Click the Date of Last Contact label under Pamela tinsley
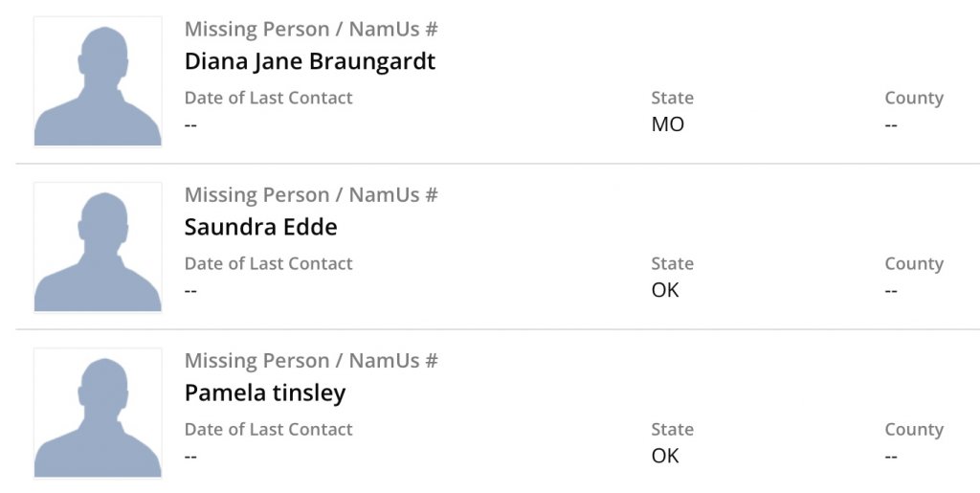The height and width of the screenshot is (493, 980). (268, 429)
